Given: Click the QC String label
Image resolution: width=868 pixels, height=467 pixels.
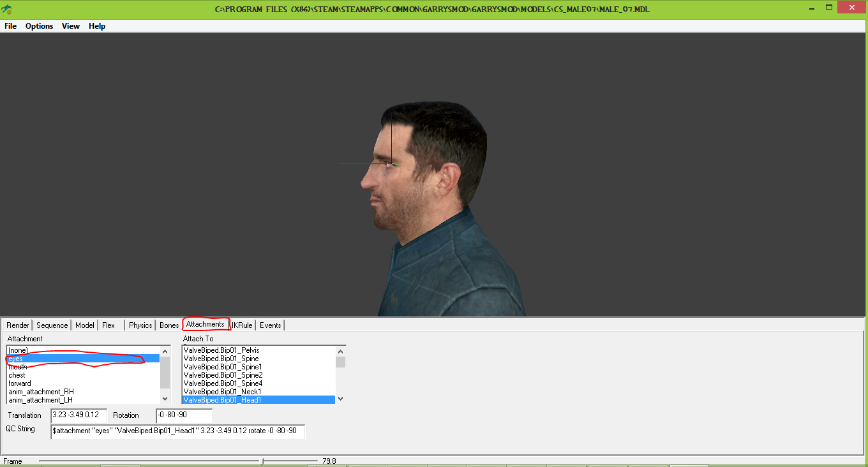Looking at the screenshot, I should click(20, 429).
